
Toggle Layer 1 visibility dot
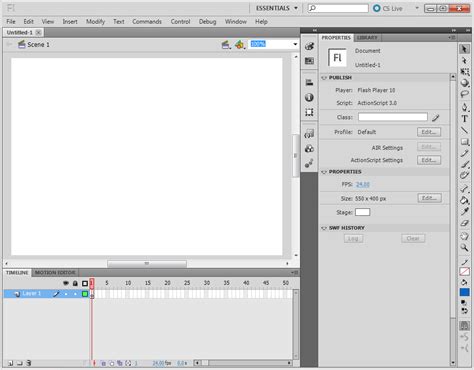[x=66, y=294]
